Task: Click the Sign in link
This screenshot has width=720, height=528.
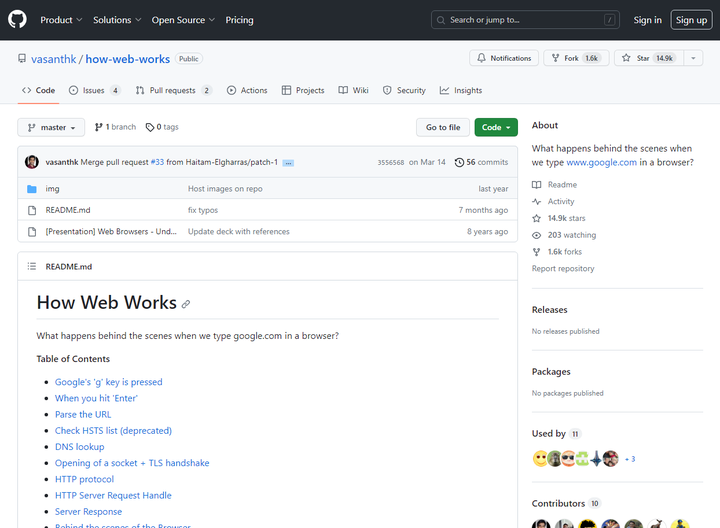Action: pos(647,20)
